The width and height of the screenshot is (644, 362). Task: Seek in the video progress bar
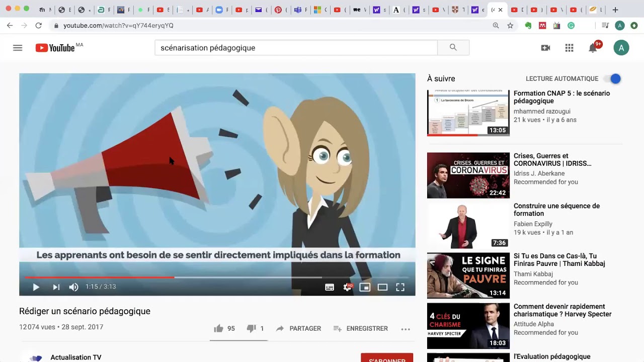pyautogui.click(x=217, y=277)
